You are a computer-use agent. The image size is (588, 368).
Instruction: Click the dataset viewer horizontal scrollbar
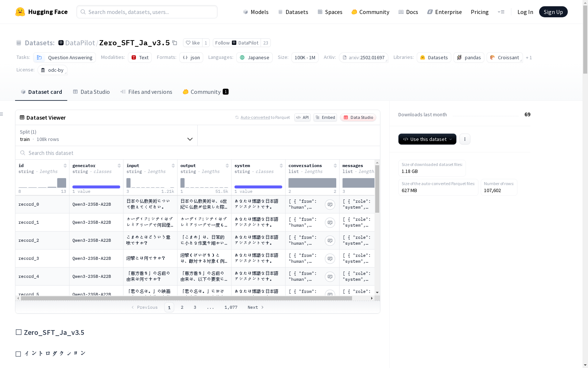coord(187,298)
